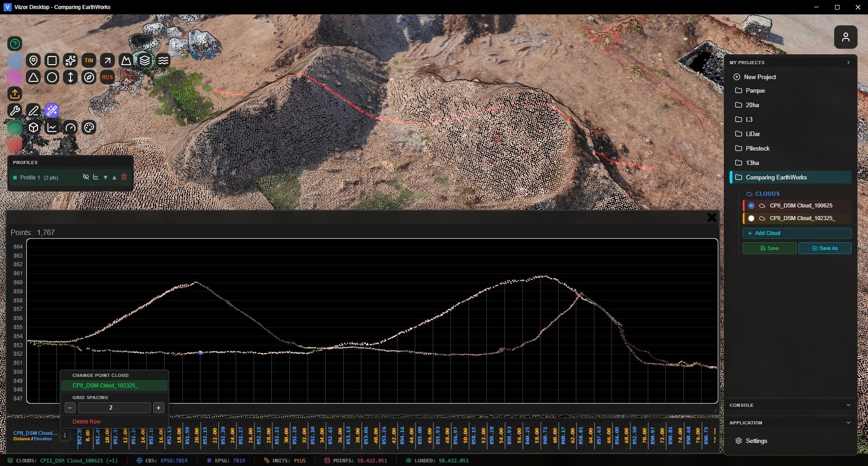Open the layers stack tool
Viewport: 868px width, 466px height.
pos(145,60)
